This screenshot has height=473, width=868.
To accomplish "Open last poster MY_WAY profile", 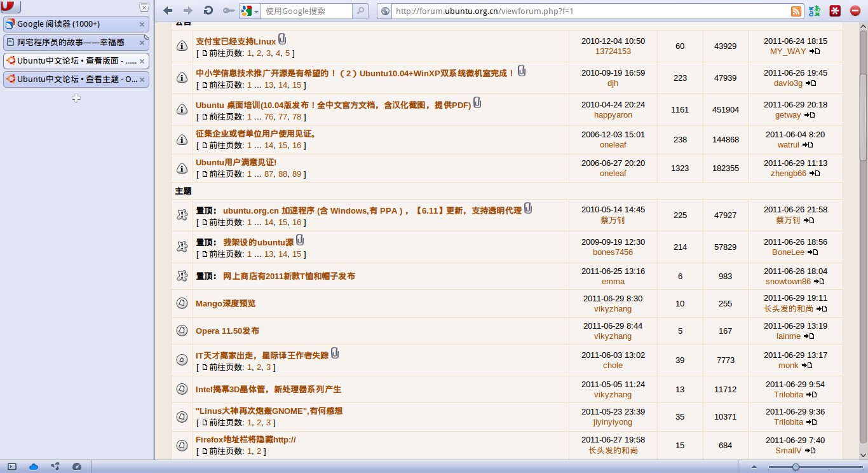I will [788, 51].
